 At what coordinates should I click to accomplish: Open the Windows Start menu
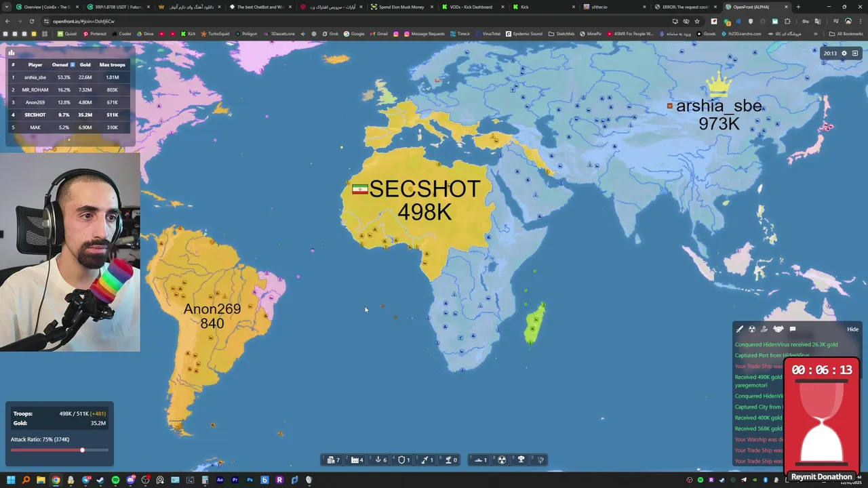(11, 480)
